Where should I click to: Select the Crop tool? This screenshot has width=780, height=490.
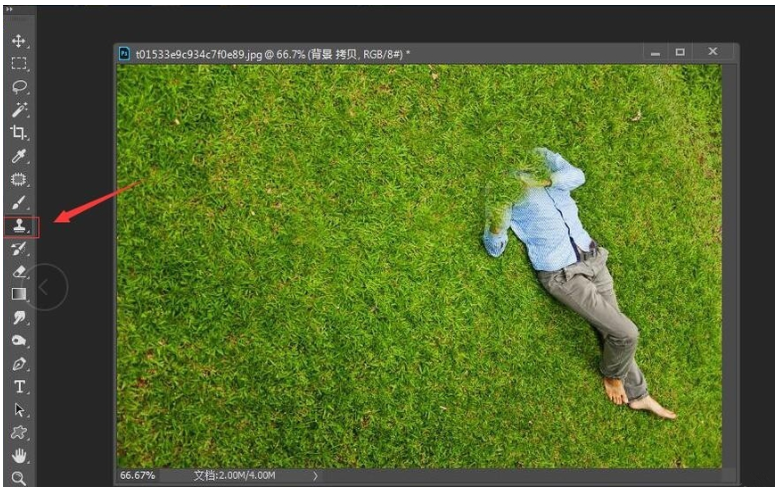pyautogui.click(x=19, y=132)
